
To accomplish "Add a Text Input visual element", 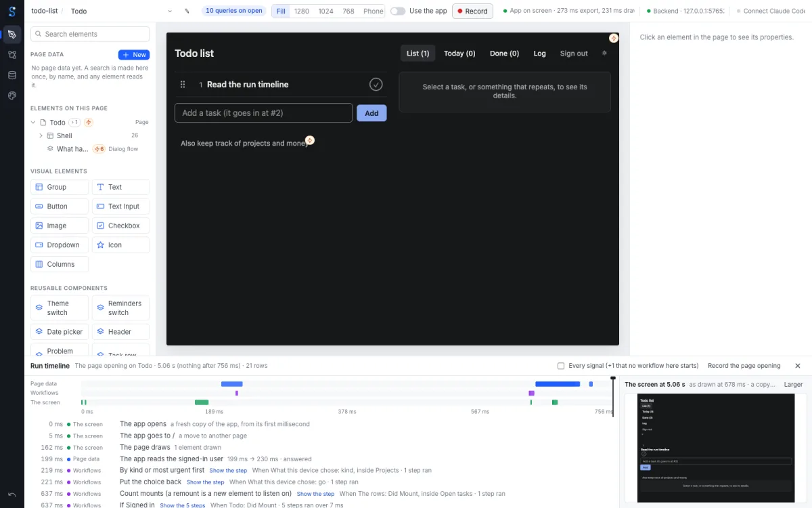I will coord(120,207).
